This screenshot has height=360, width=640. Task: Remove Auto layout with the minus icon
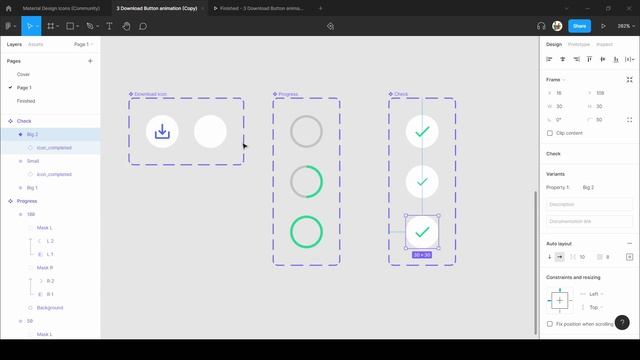(629, 244)
